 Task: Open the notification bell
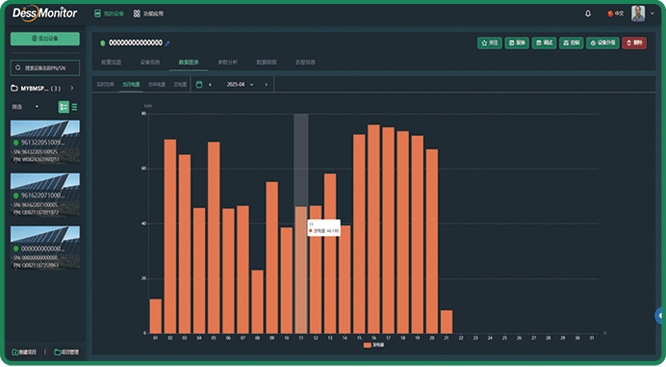click(588, 14)
